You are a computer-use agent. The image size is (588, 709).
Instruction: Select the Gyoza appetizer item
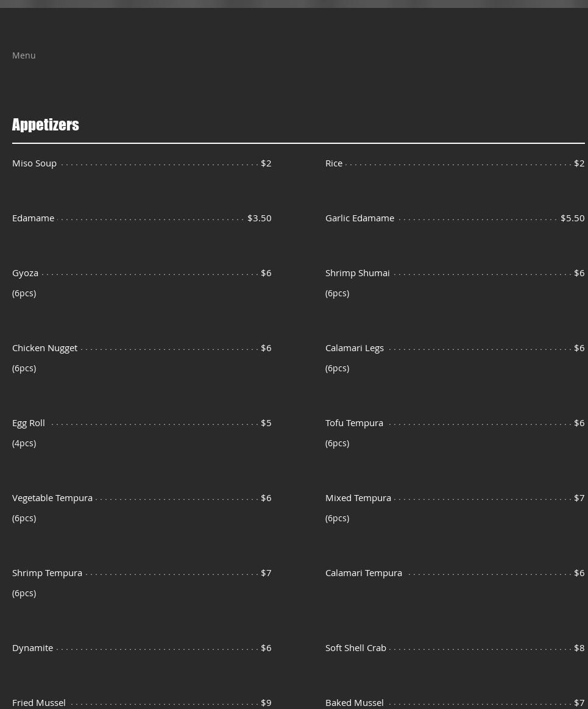tap(25, 273)
